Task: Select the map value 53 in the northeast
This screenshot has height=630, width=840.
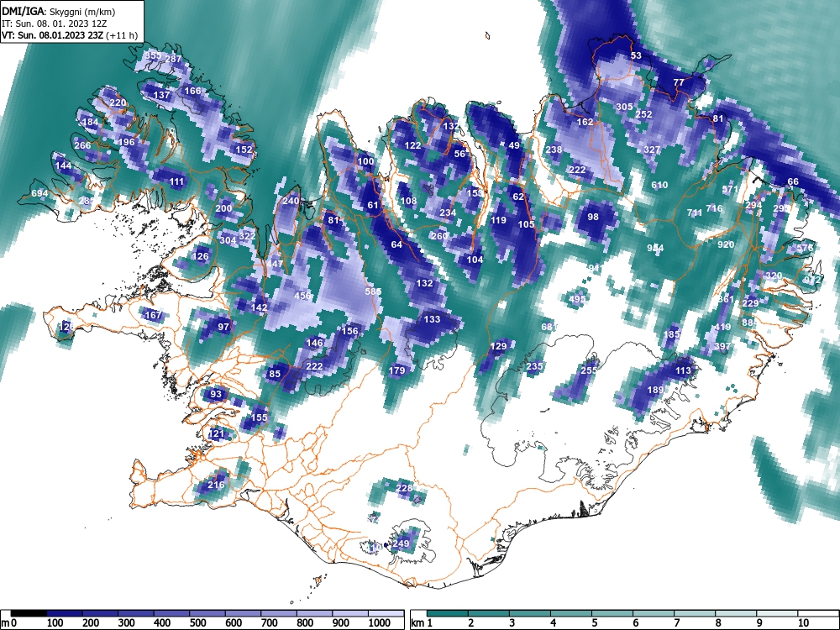Action: click(636, 55)
